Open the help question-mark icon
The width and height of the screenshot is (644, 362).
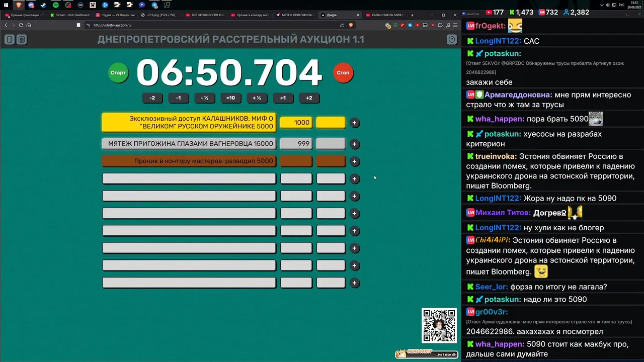pyautogui.click(x=452, y=39)
